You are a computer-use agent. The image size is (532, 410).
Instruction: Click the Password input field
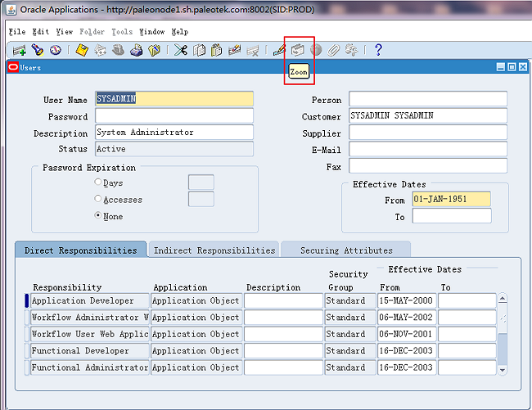(174, 115)
